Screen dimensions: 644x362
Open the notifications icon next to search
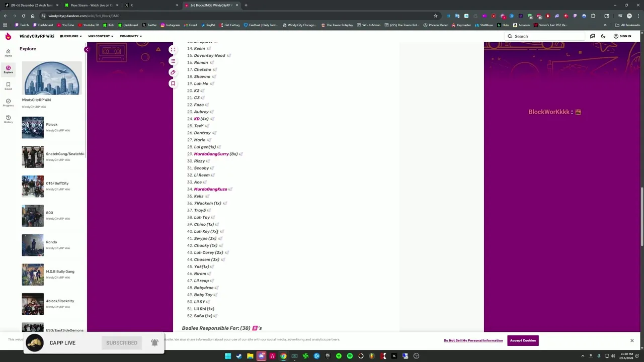click(593, 36)
